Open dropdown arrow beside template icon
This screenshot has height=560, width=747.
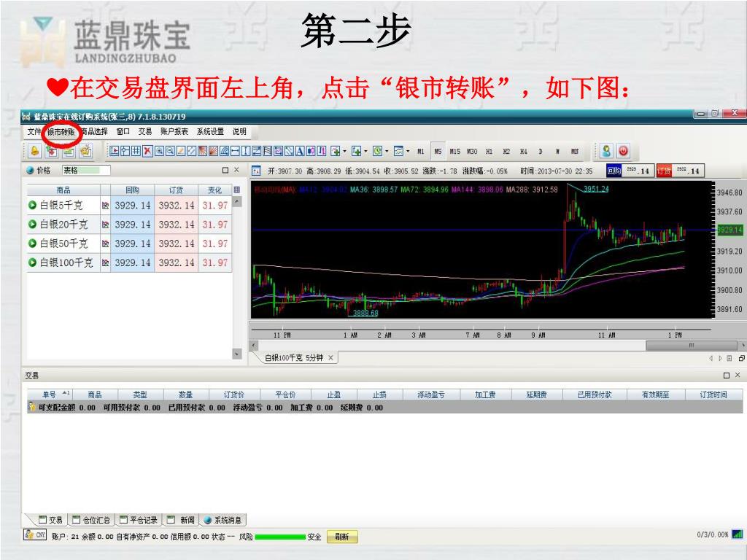coord(408,152)
